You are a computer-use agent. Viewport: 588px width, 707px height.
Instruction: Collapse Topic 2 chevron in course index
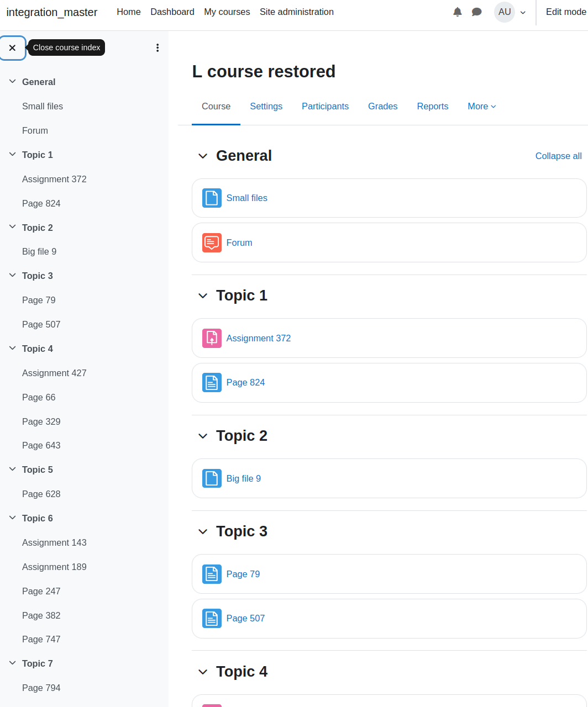point(12,227)
